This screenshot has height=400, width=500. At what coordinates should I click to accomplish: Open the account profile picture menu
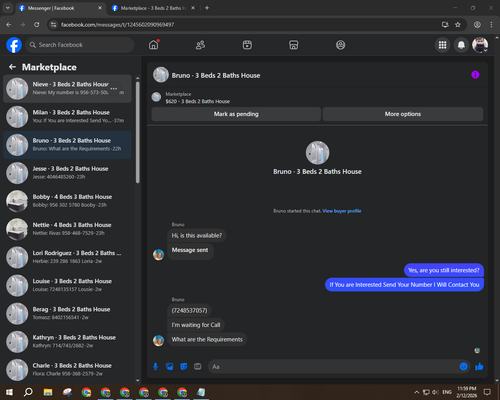tap(480, 45)
